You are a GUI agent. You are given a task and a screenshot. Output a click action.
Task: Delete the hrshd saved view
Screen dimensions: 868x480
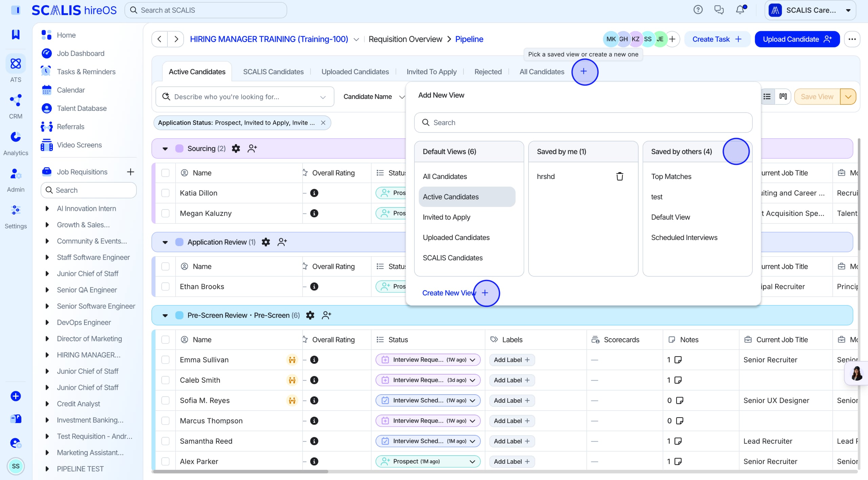pos(620,176)
